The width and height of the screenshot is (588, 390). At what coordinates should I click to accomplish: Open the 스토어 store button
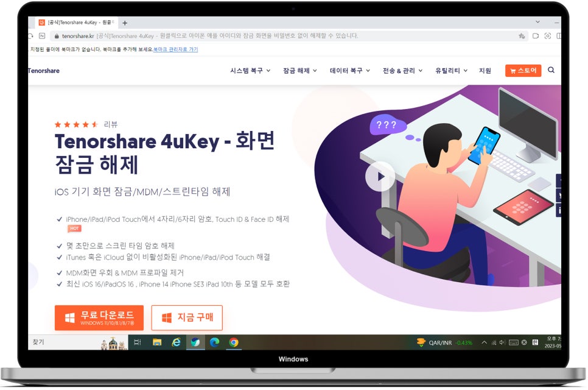[523, 71]
